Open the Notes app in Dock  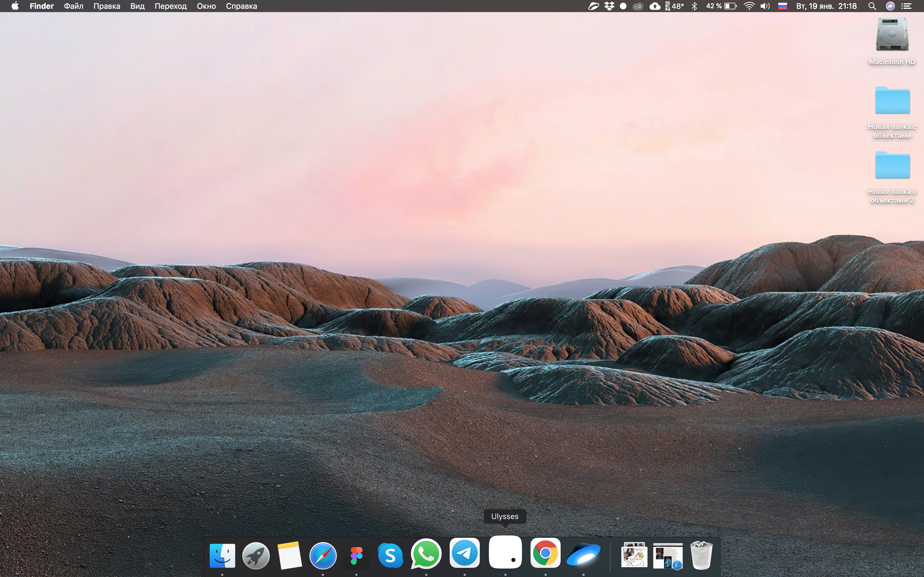pyautogui.click(x=289, y=556)
